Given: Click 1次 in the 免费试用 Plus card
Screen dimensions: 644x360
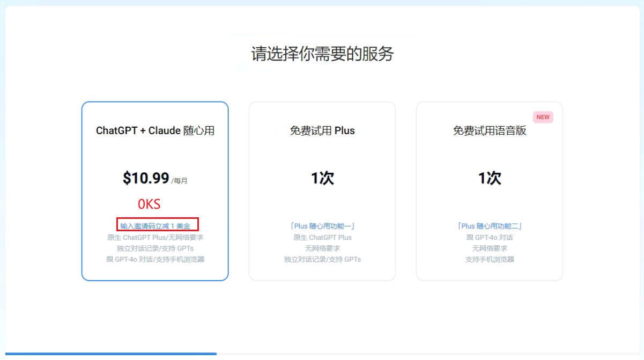Looking at the screenshot, I should [x=322, y=179].
